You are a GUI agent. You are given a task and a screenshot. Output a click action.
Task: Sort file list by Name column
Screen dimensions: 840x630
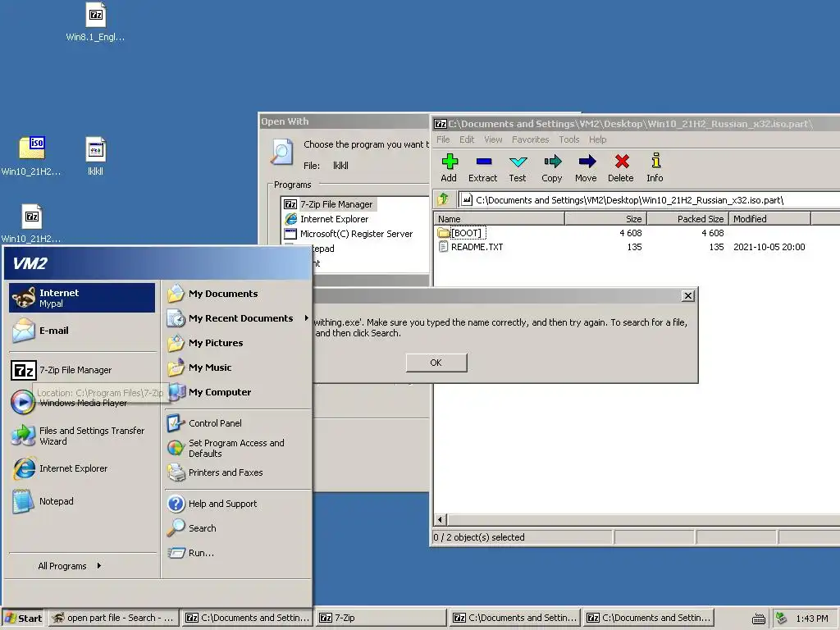pos(499,218)
